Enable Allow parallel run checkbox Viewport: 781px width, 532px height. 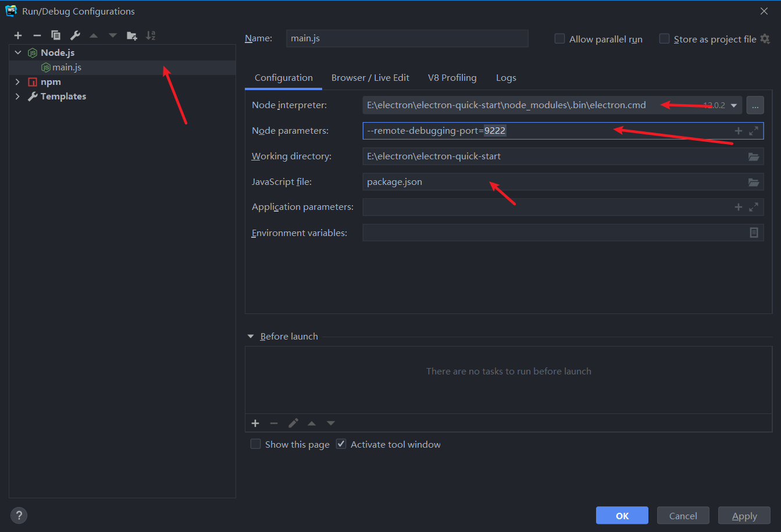(x=560, y=39)
